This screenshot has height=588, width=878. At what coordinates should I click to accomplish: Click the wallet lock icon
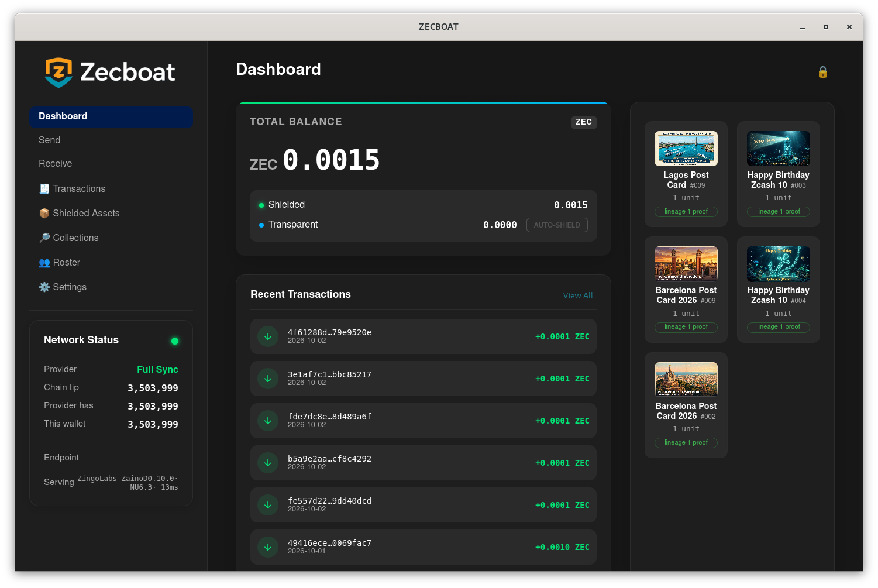tap(823, 72)
